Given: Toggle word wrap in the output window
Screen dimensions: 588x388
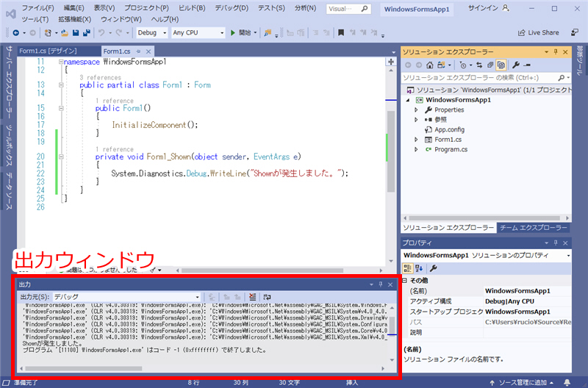Looking at the screenshot, I should (267, 297).
